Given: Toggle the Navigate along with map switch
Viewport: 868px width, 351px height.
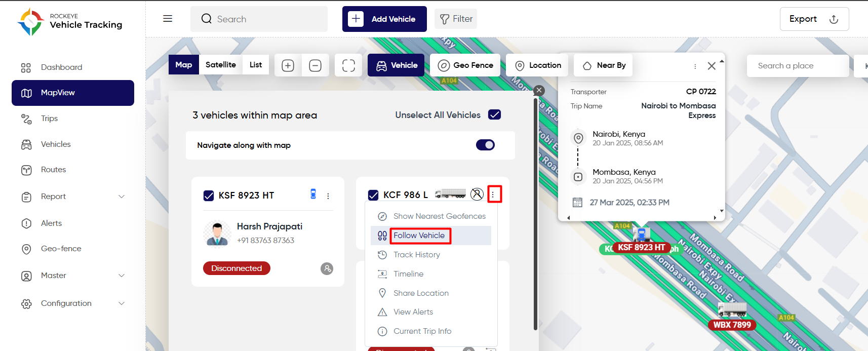Looking at the screenshot, I should click(485, 145).
